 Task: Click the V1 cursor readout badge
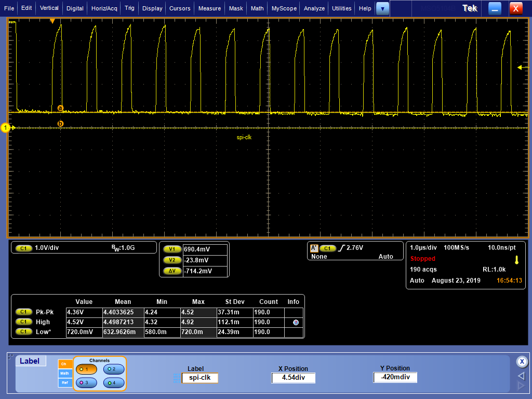(x=171, y=249)
